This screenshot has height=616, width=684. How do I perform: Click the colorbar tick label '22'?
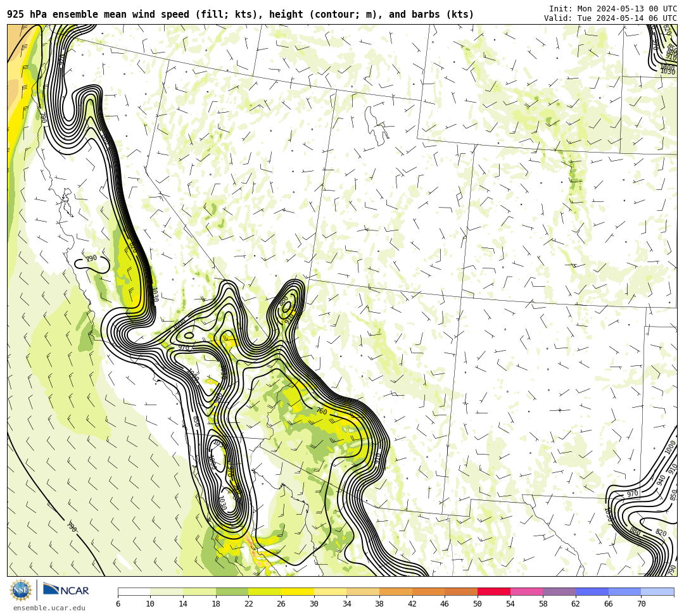point(249,604)
